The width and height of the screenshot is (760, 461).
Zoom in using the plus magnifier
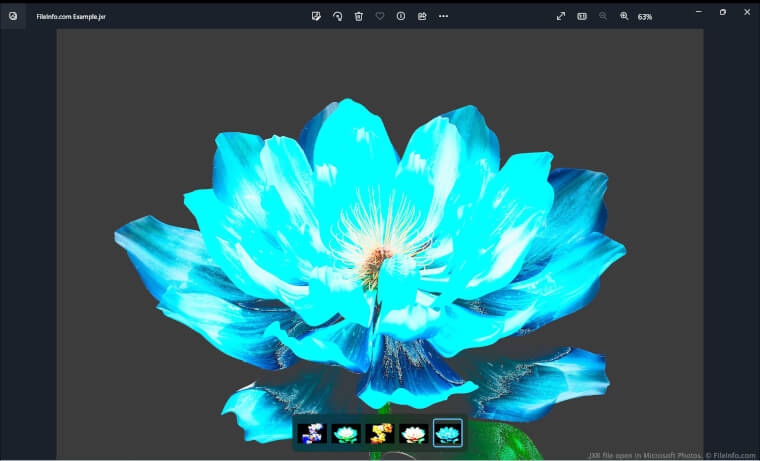pos(624,16)
